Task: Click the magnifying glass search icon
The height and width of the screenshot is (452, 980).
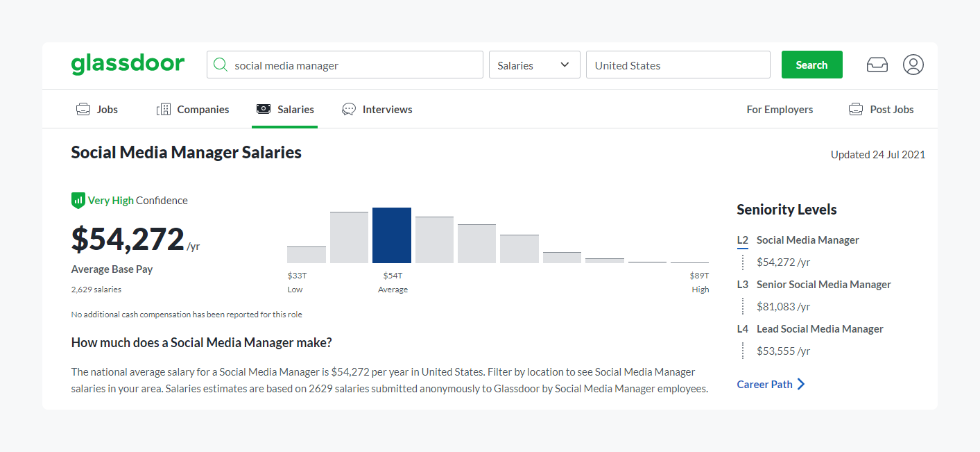Action: pos(221,65)
